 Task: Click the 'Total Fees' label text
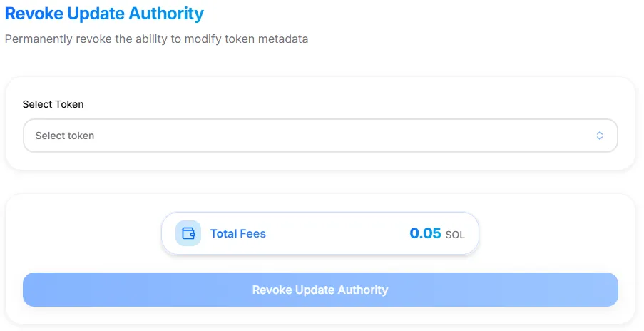point(237,233)
